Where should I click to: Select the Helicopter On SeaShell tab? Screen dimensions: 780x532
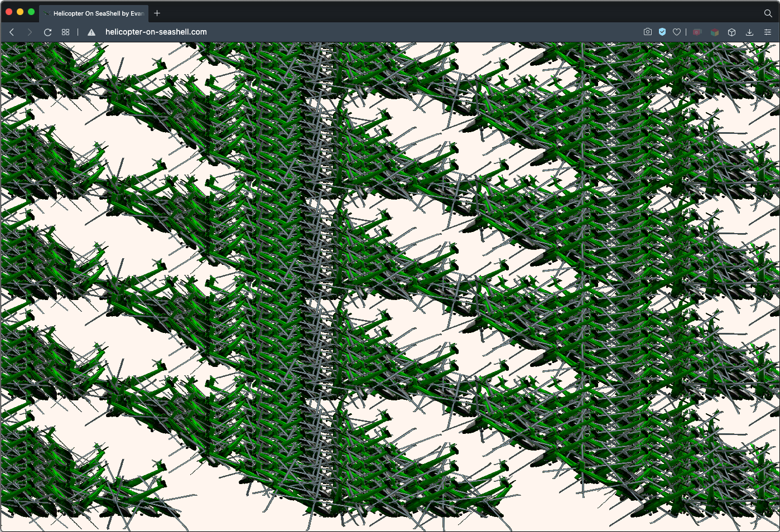94,13
